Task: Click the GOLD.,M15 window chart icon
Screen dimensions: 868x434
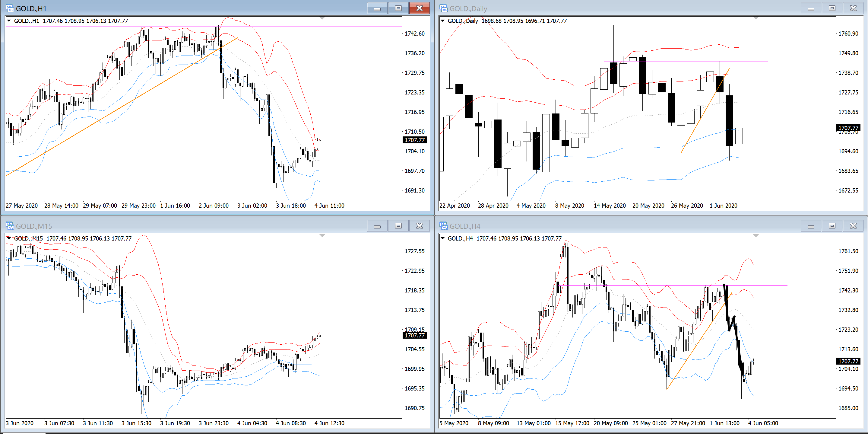Action: [x=10, y=226]
